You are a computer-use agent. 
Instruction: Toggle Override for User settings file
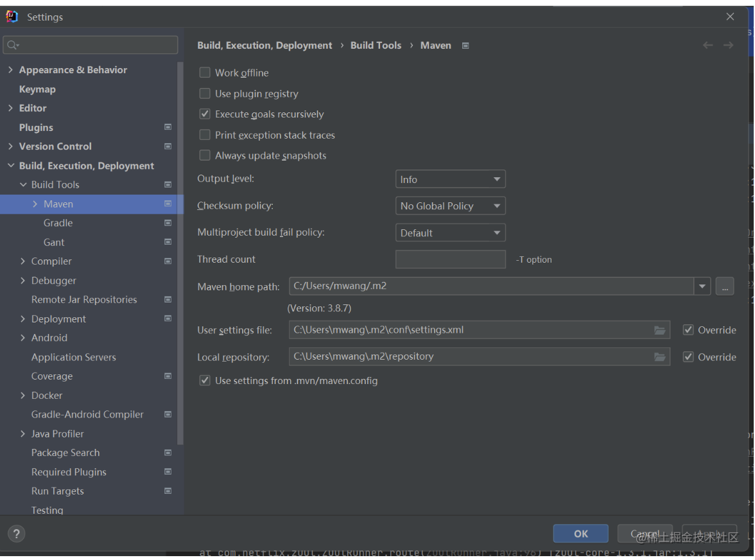(x=688, y=330)
